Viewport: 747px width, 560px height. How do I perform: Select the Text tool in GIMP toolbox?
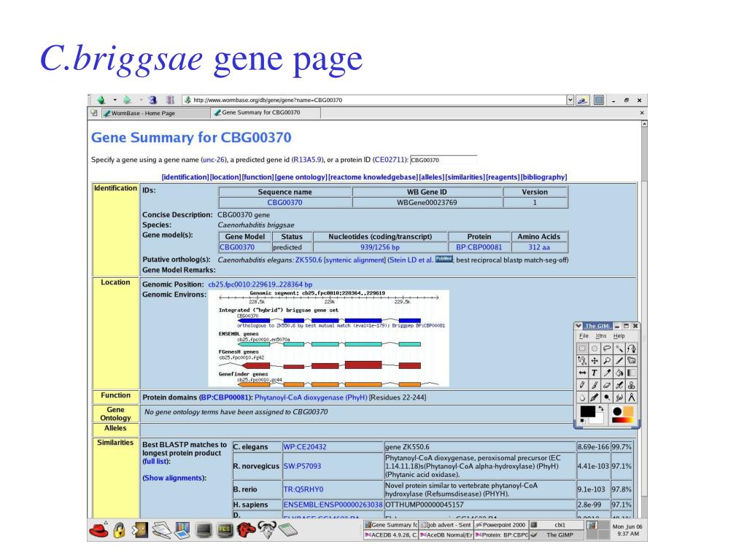(595, 373)
